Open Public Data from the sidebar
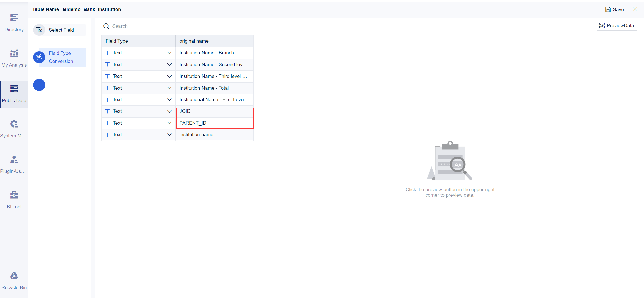The width and height of the screenshot is (644, 298). pyautogui.click(x=14, y=94)
